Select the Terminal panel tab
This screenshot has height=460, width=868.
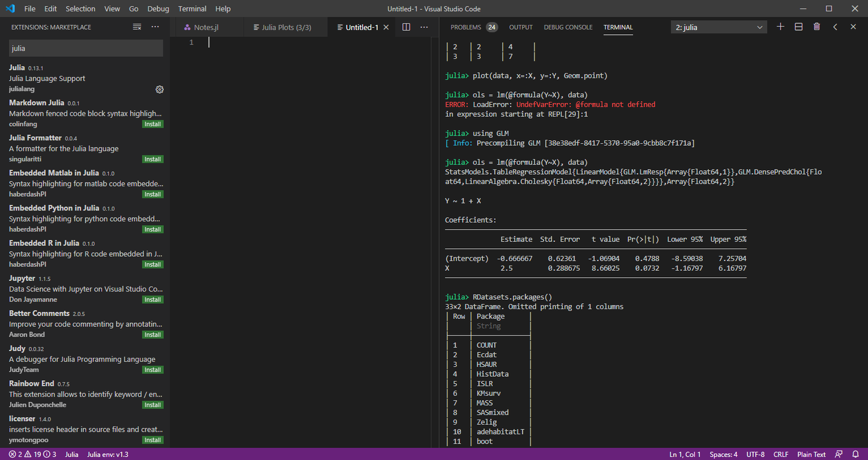tap(618, 27)
